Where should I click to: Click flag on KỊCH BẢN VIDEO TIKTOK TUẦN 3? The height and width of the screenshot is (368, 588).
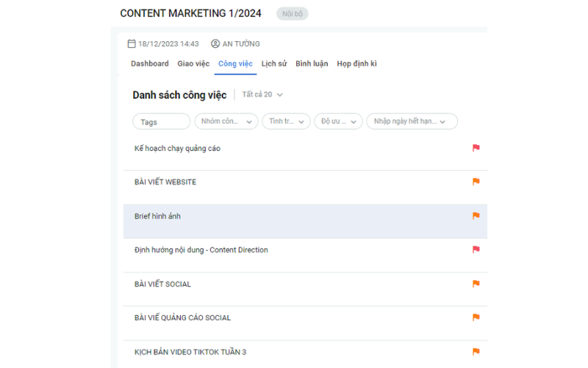pyautogui.click(x=476, y=352)
